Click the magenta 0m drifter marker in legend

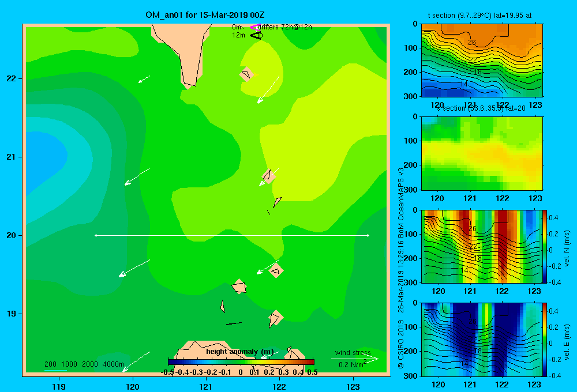coord(255,27)
